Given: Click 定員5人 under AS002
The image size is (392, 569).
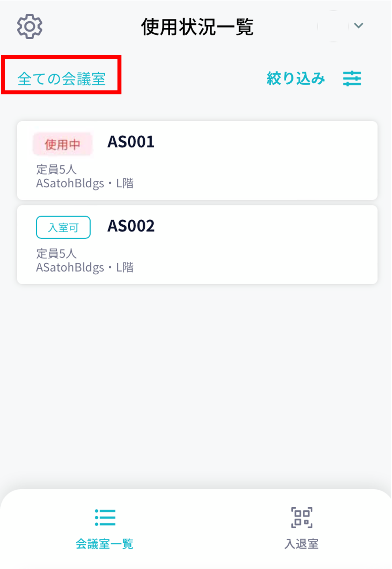Looking at the screenshot, I should tap(56, 253).
